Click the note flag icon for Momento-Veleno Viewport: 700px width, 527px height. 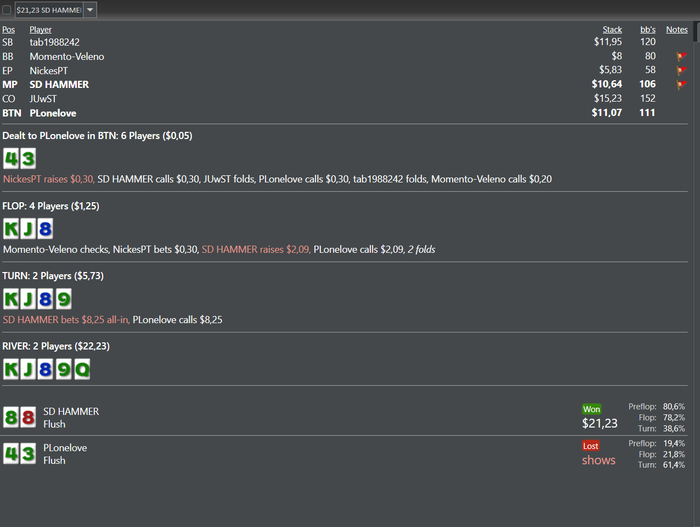click(x=681, y=57)
